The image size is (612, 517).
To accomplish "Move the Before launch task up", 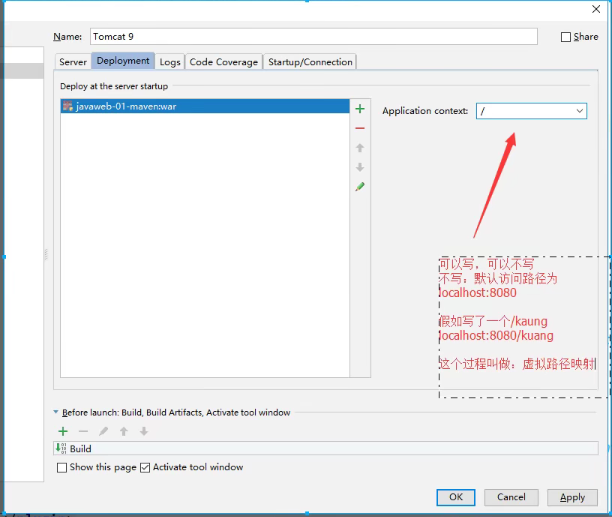I will point(124,431).
